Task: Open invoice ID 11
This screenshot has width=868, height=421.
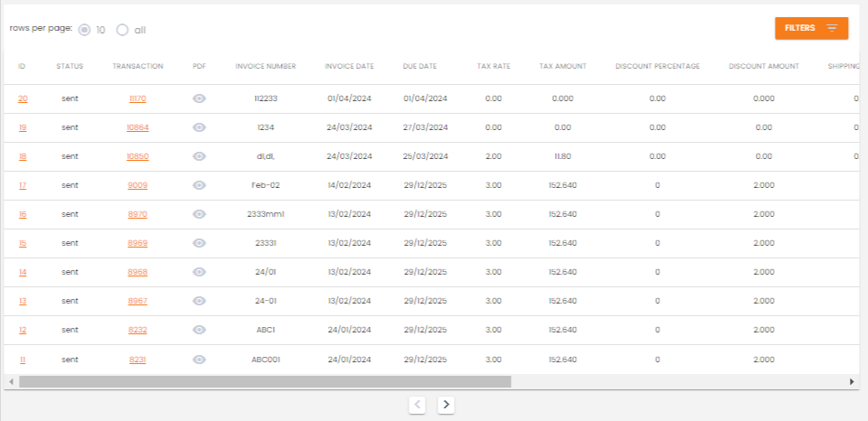Action: pos(23,360)
